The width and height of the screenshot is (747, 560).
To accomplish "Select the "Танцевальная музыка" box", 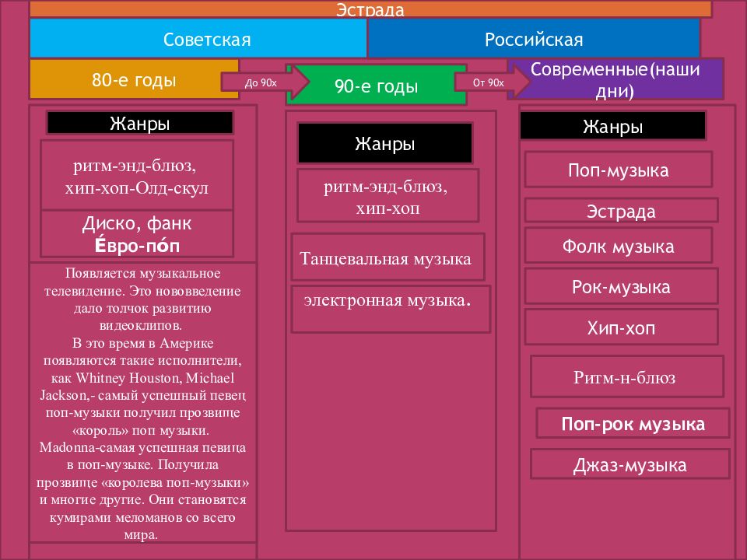I will click(x=388, y=257).
